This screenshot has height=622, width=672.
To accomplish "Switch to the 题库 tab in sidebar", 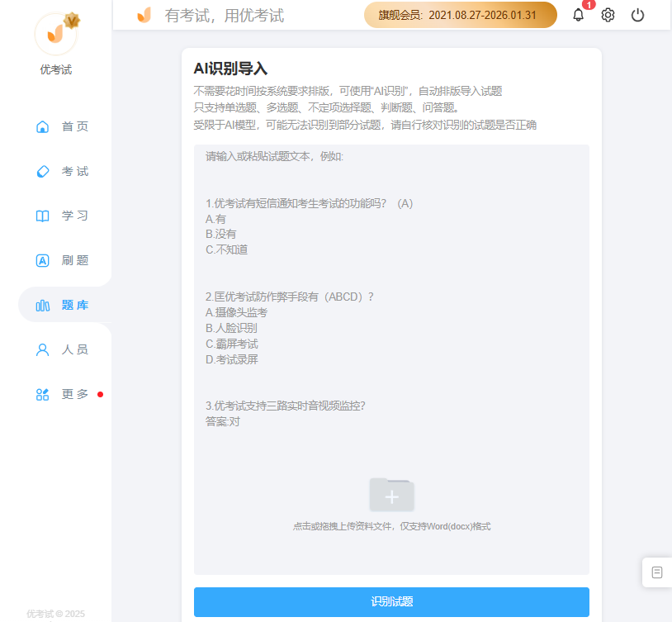I will pyautogui.click(x=74, y=305).
